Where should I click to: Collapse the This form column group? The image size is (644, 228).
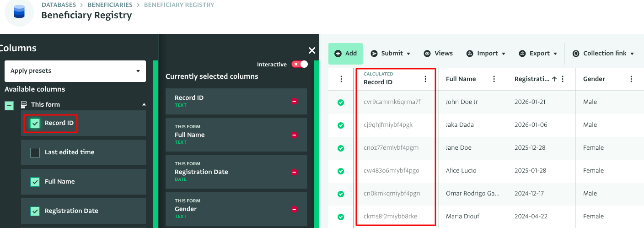[144, 104]
